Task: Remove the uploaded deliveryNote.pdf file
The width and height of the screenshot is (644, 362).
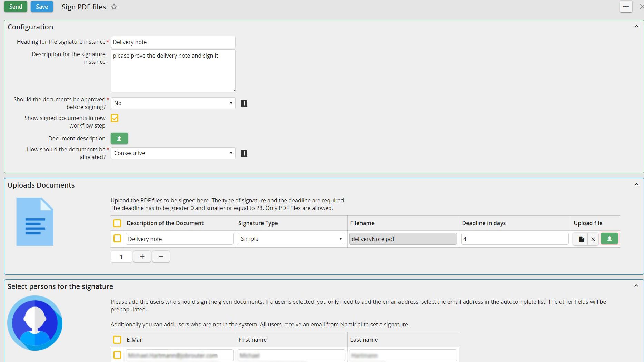Action: click(593, 239)
